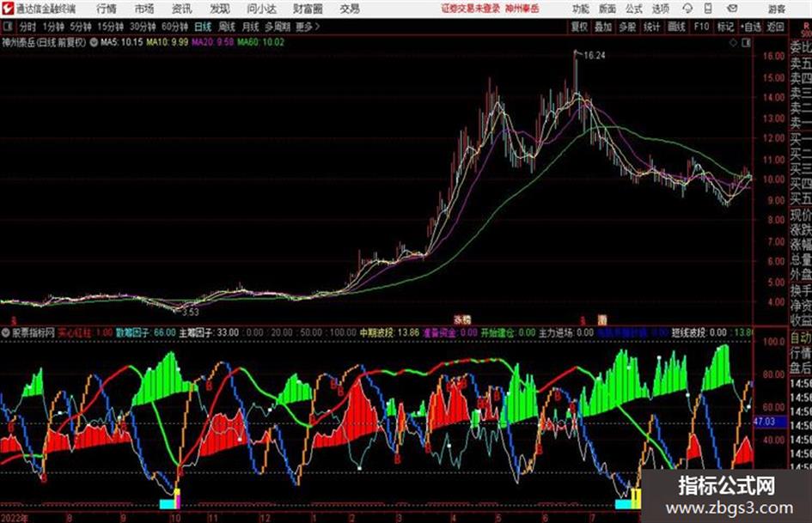Open the mail envelope icon
812x523 pixels.
732,9
